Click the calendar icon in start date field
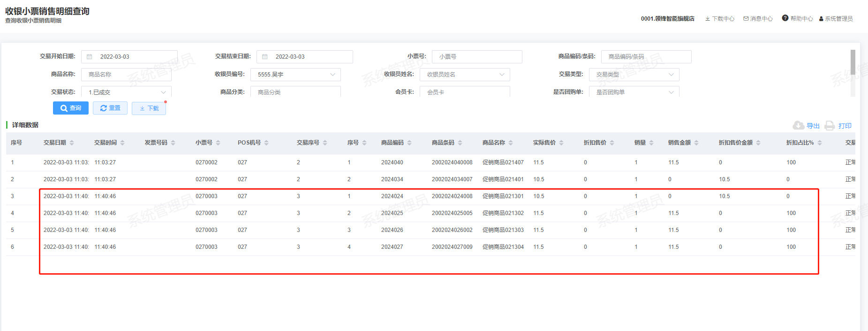Screen dimensions: 868x331 [x=90, y=57]
